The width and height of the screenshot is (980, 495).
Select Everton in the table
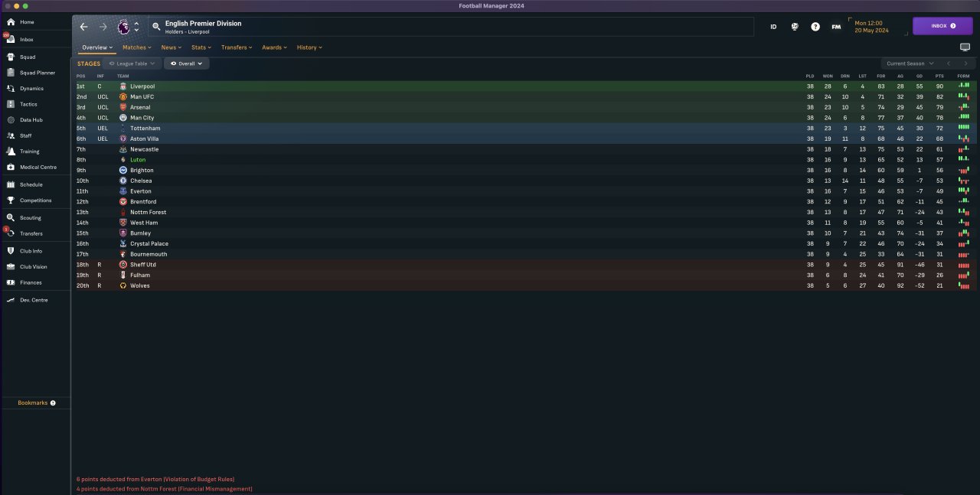(x=141, y=191)
